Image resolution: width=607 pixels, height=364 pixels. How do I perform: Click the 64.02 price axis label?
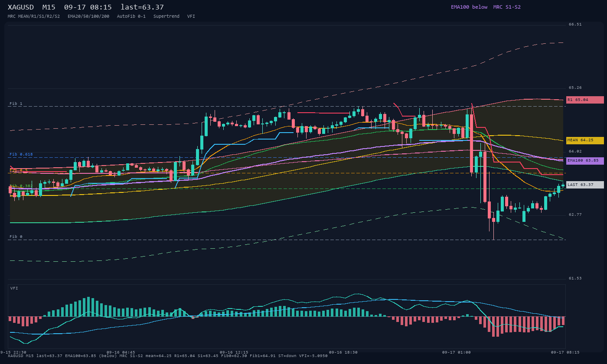[575, 151]
